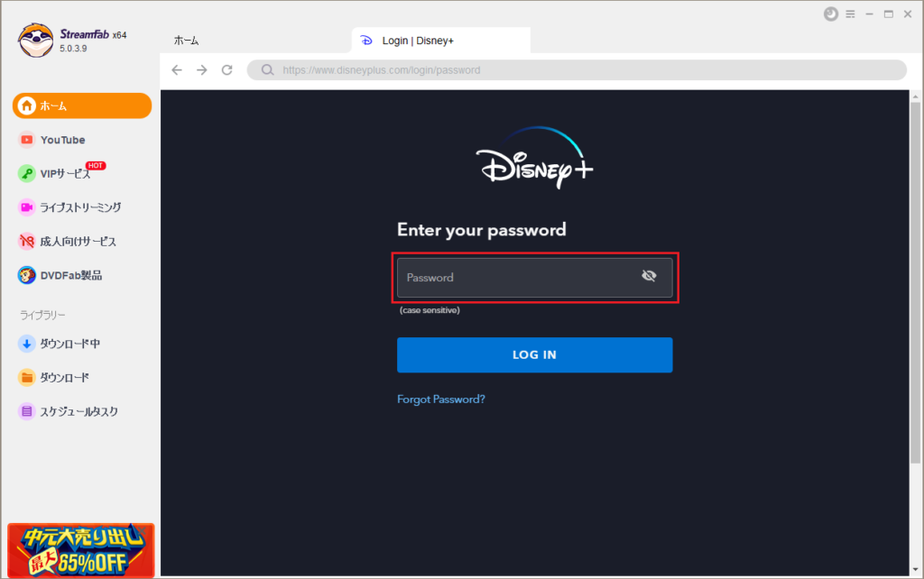Screen dimensions: 924x579
Task: Click the purple schedule task icon
Action: click(26, 411)
